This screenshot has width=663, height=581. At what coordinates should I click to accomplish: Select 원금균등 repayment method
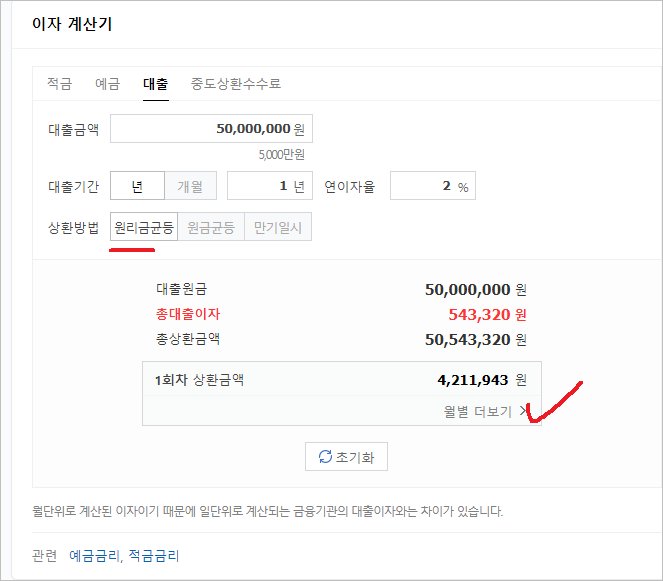pos(211,227)
